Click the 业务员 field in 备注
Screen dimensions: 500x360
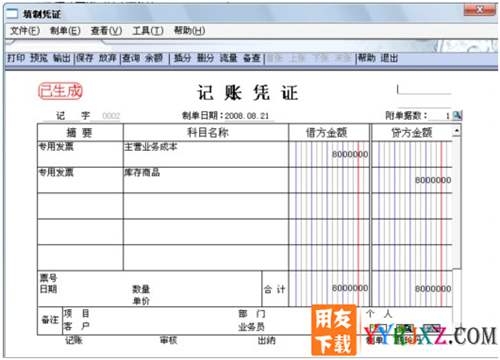pyautogui.click(x=252, y=327)
